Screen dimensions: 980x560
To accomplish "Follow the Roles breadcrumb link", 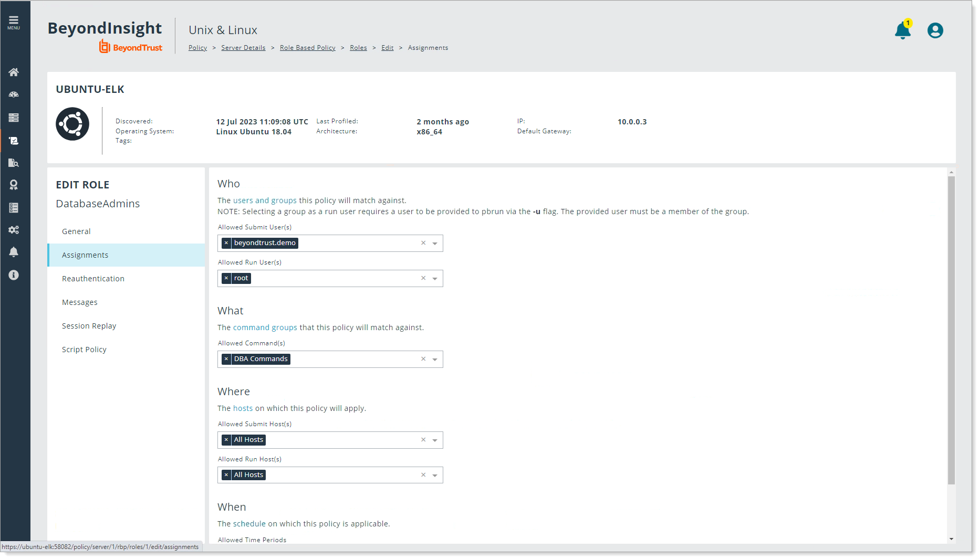I will pos(359,48).
